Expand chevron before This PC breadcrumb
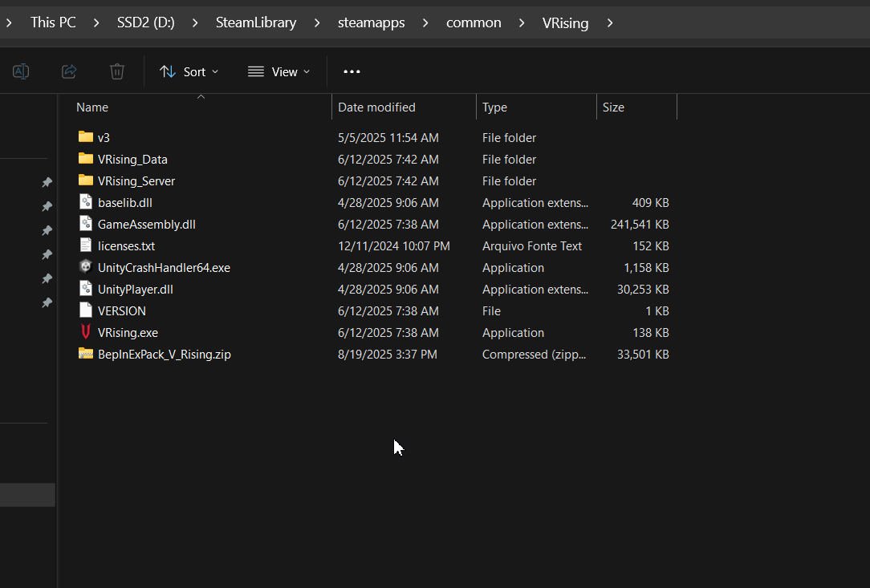This screenshot has height=588, width=870. (x=9, y=22)
